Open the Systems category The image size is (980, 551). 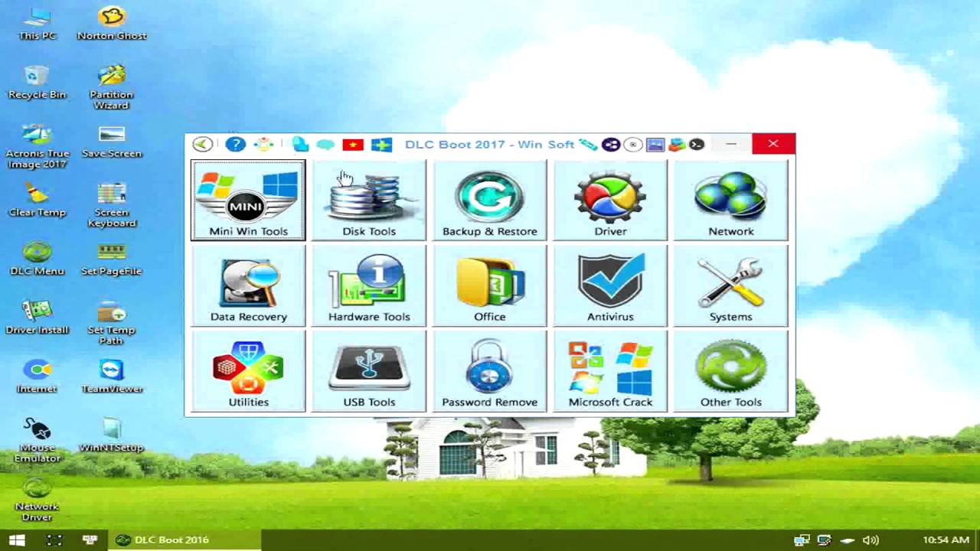730,286
